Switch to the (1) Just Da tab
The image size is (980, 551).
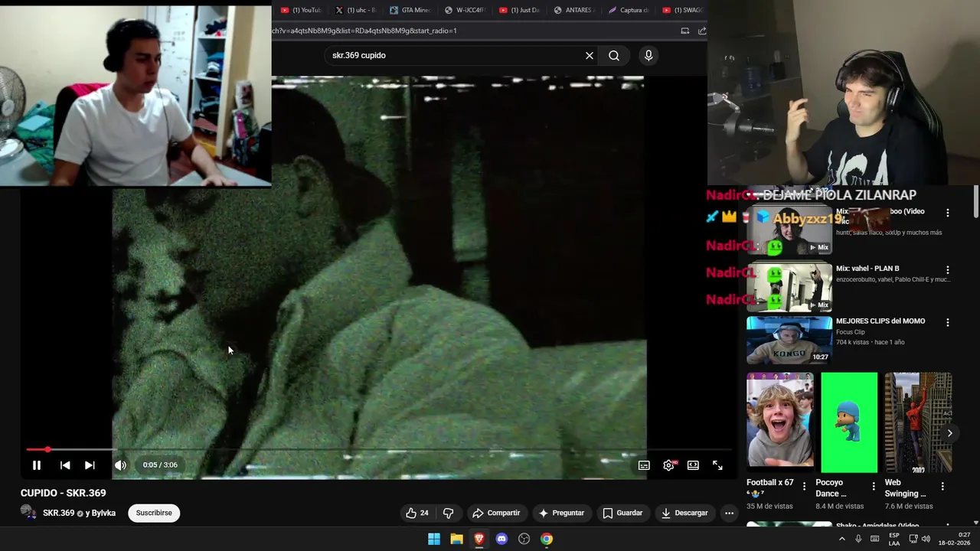point(519,10)
